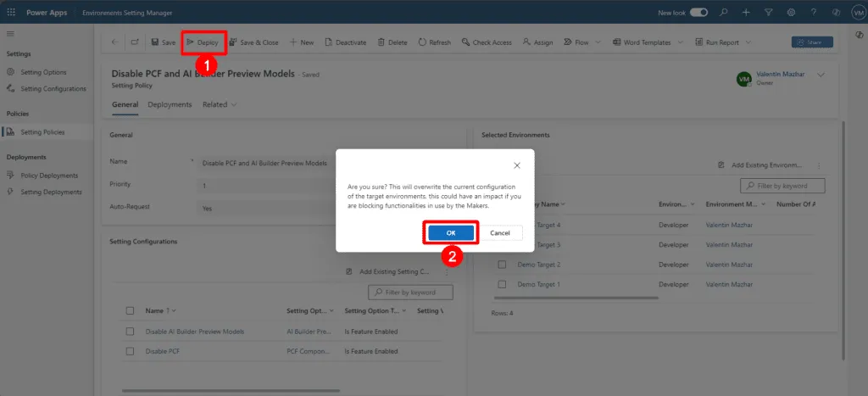
Task: Open Setting Deployments in sidebar
Action: 51,192
